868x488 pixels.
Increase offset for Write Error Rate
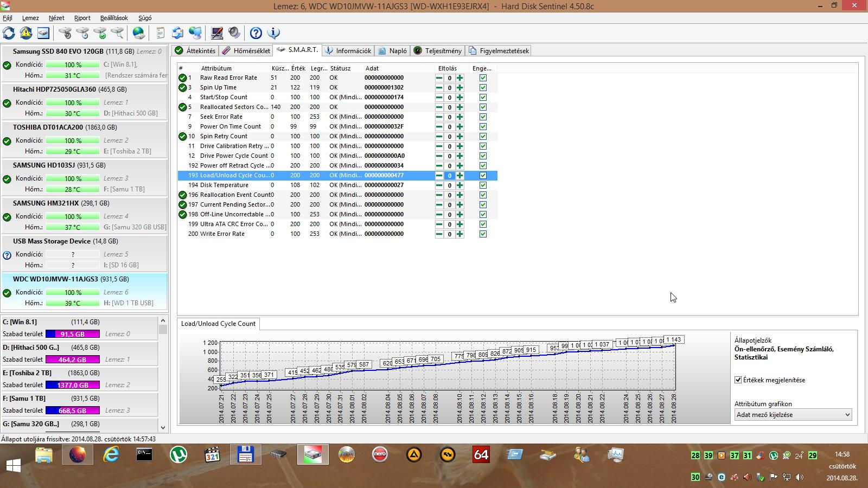(x=459, y=234)
